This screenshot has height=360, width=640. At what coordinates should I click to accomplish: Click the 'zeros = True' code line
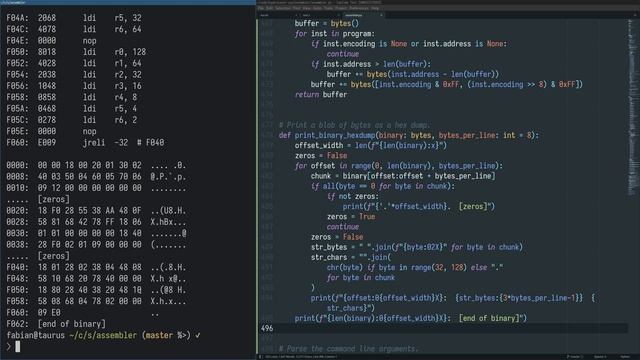(351, 216)
